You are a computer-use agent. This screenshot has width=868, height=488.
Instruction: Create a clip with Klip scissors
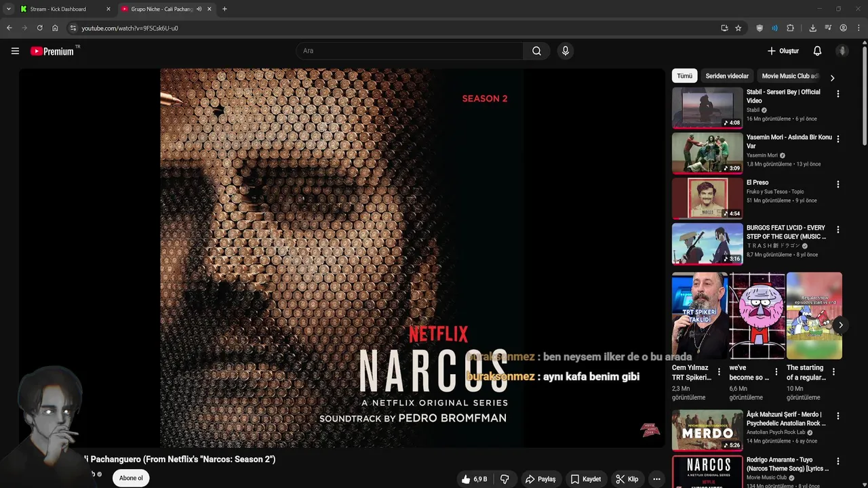tap(627, 479)
